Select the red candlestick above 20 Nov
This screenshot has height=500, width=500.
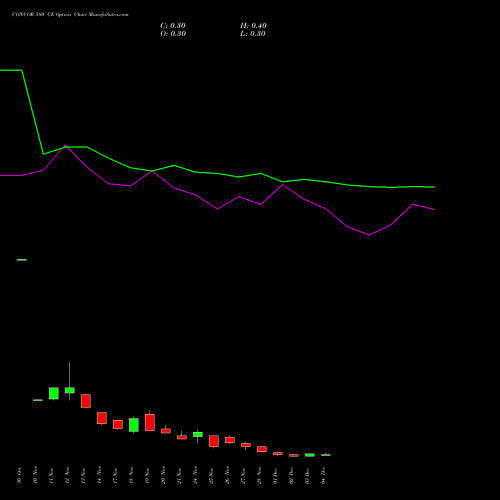click(x=166, y=431)
